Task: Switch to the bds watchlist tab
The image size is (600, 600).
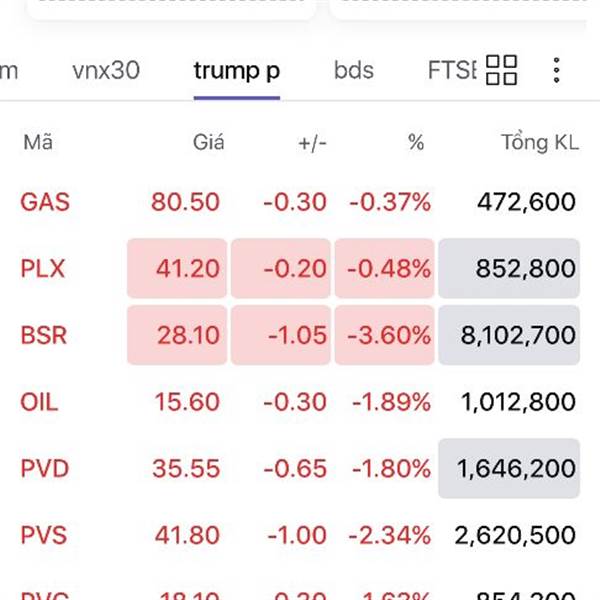Action: point(354,70)
